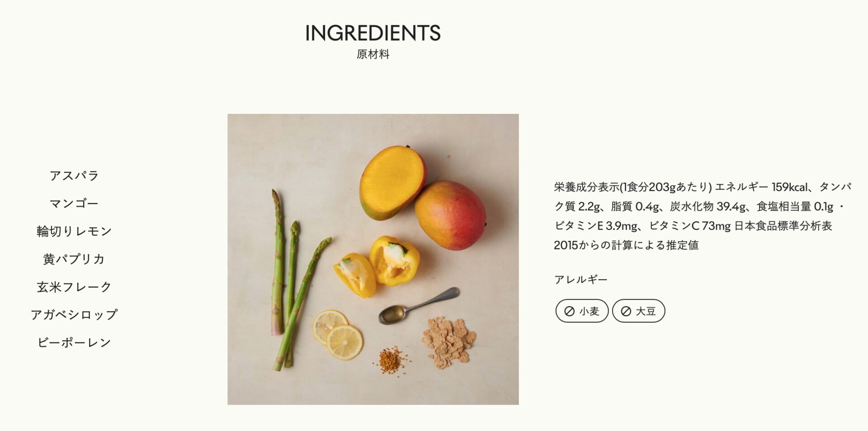Image resolution: width=868 pixels, height=431 pixels.
Task: Click the アスパラ ingredient label
Action: click(x=74, y=176)
